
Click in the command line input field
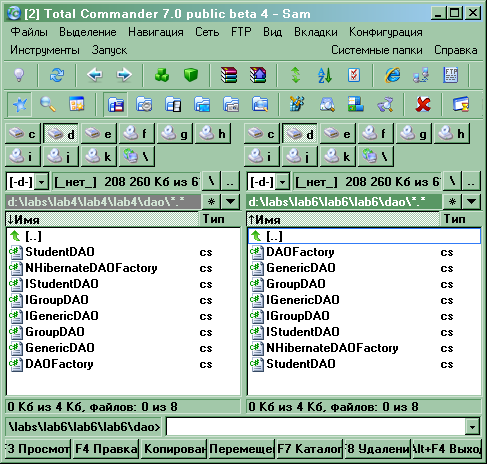coord(316,427)
